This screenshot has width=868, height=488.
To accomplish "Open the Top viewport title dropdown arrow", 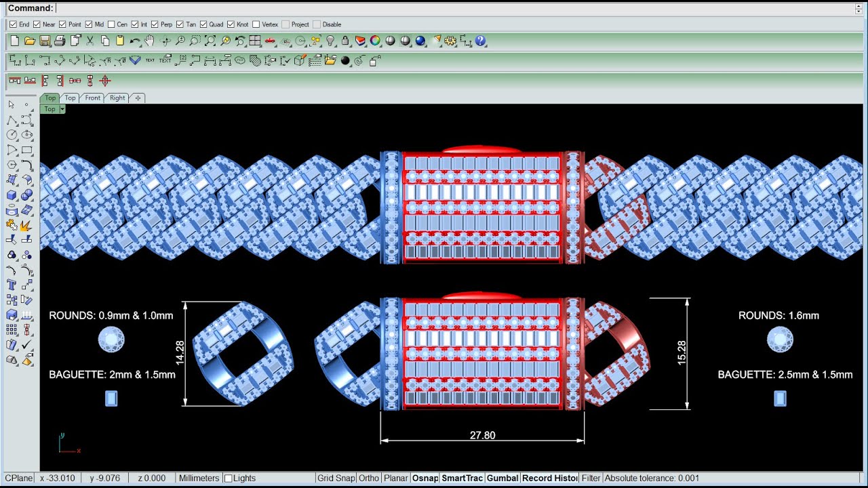I will 62,109.
